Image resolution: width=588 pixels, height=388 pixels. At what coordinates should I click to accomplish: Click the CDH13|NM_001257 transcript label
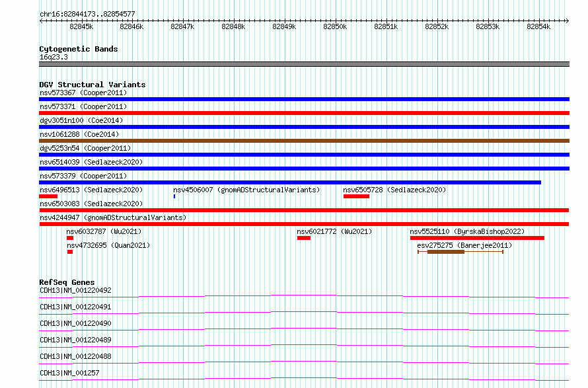coord(69,373)
